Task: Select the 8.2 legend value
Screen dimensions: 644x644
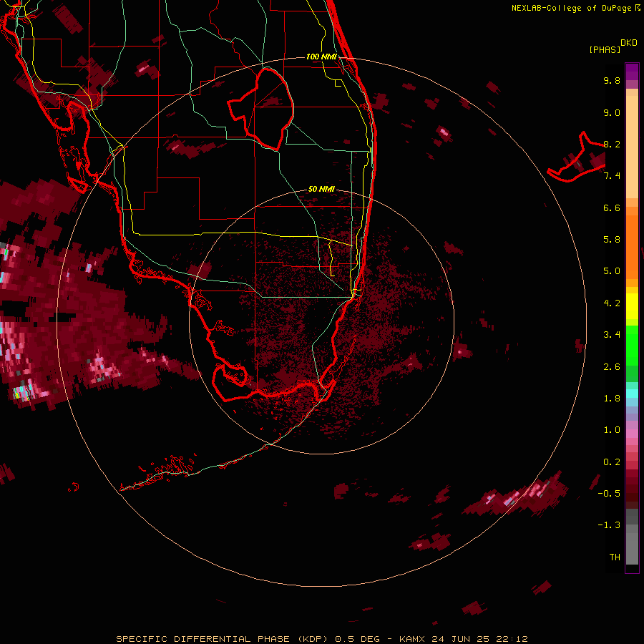Action: click(612, 144)
